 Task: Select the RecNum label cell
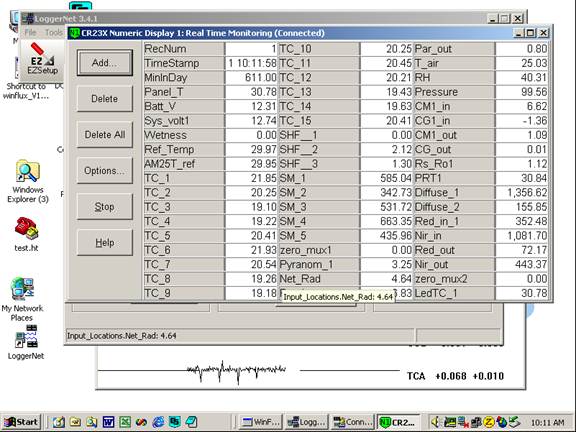[184, 48]
